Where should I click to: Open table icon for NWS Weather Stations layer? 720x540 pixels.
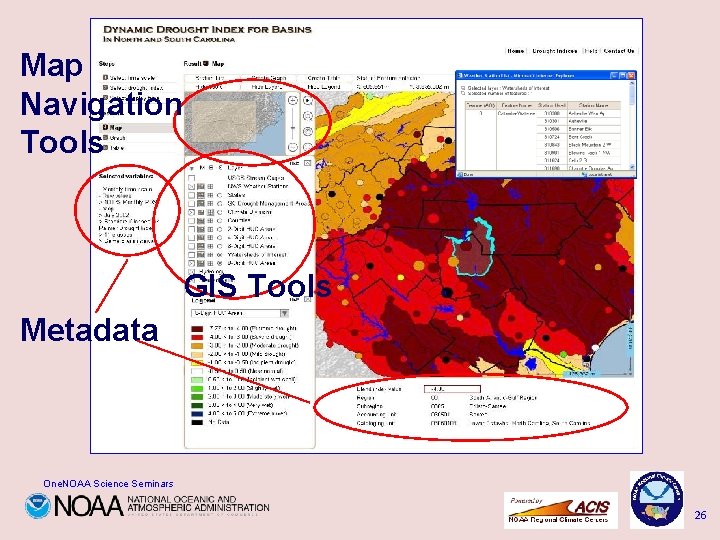[x=210, y=186]
